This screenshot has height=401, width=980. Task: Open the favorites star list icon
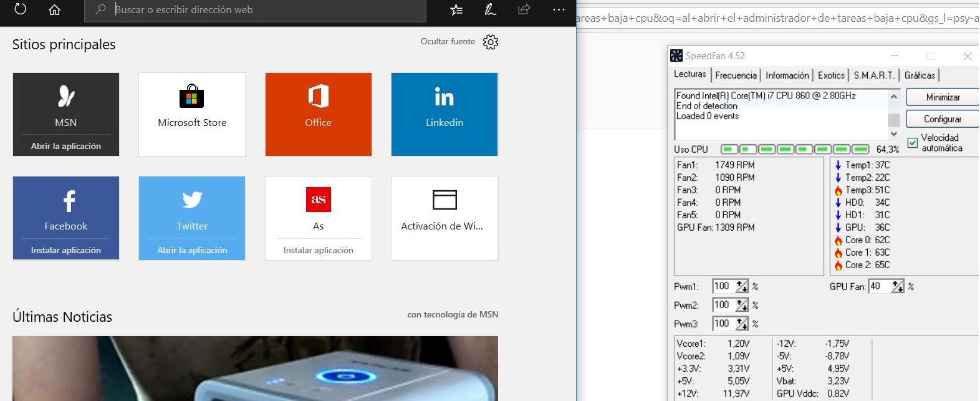click(x=456, y=9)
